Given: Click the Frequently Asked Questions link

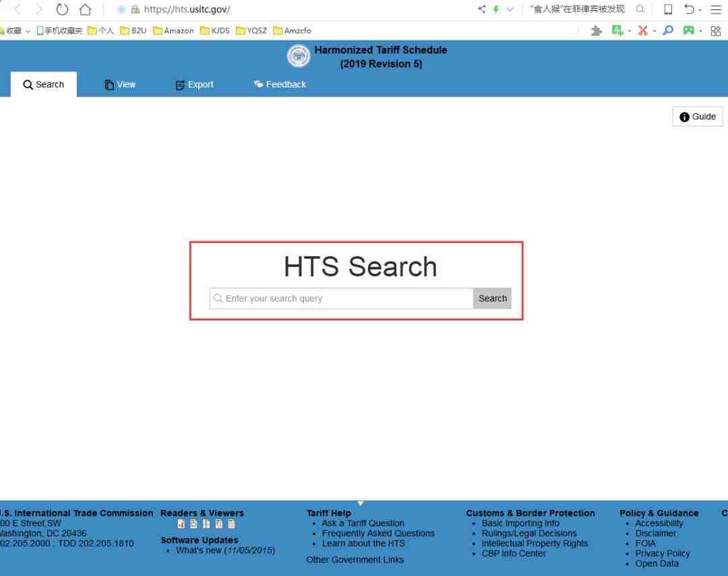Looking at the screenshot, I should [x=378, y=534].
